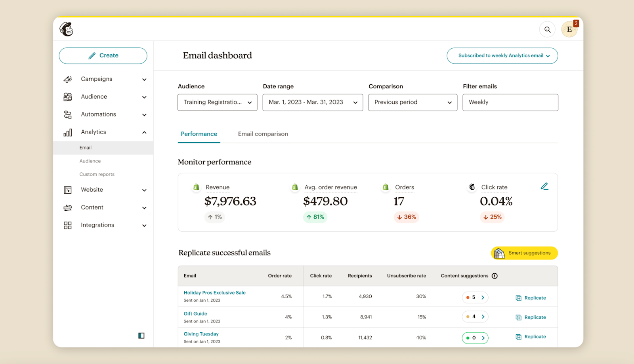Click the Content suggestions info icon
This screenshot has width=634, height=364.
(x=495, y=276)
